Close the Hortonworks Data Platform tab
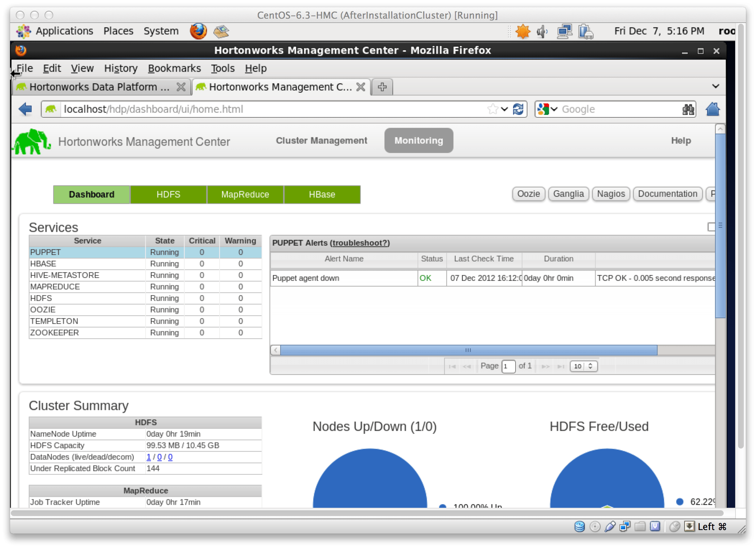The height and width of the screenshot is (548, 756). 181,87
